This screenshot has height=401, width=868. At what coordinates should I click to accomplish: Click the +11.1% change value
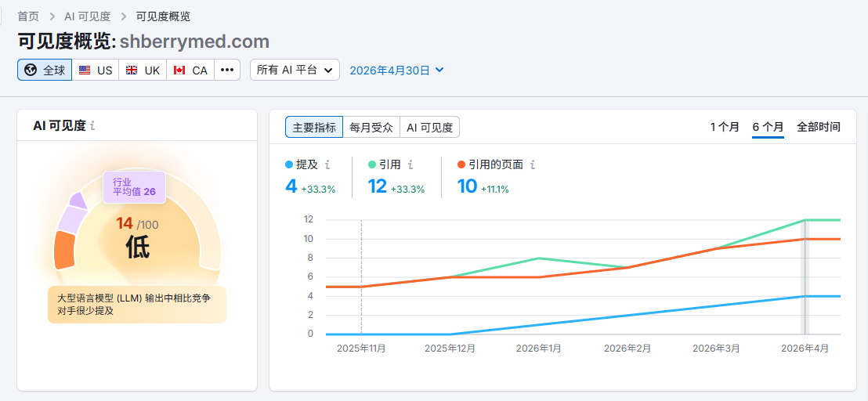point(495,190)
